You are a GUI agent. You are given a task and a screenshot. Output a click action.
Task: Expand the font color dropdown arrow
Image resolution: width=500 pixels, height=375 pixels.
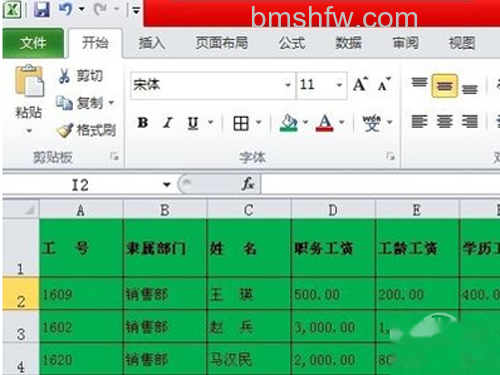click(342, 123)
